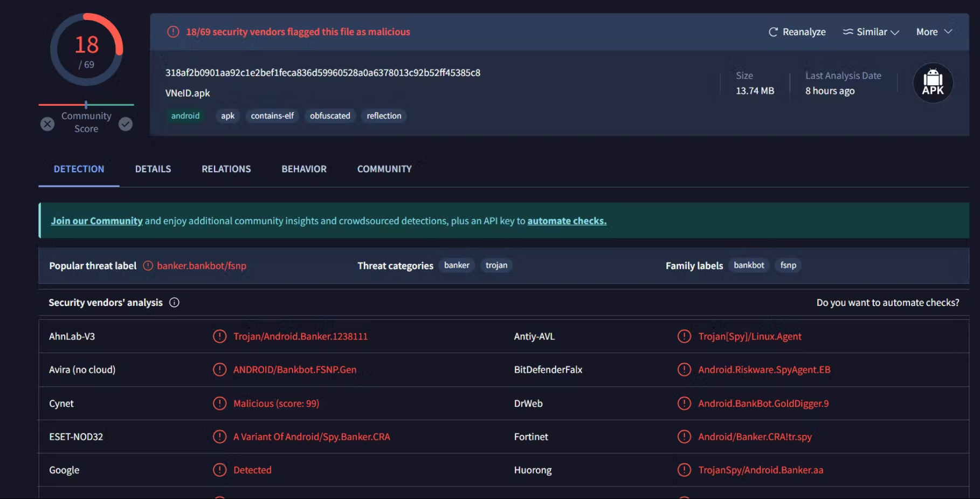Click Huorong detection alert icon
This screenshot has width=980, height=499.
click(x=684, y=470)
